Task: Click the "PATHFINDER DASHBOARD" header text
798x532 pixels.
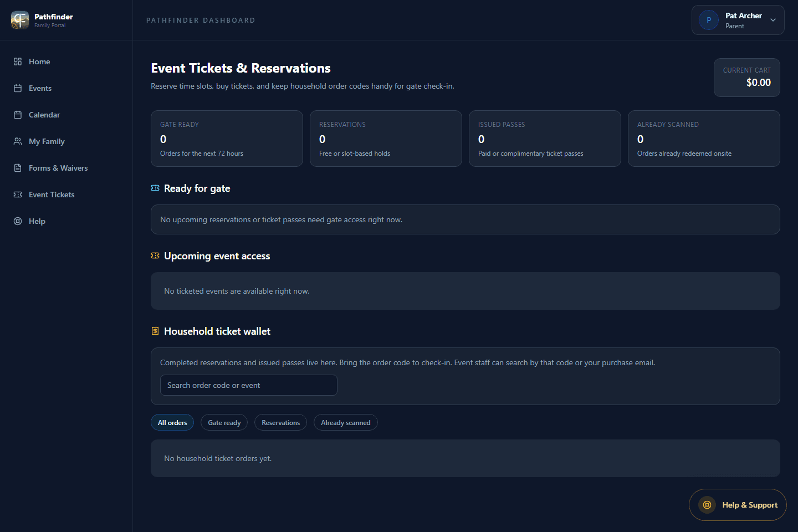Action: (x=201, y=20)
